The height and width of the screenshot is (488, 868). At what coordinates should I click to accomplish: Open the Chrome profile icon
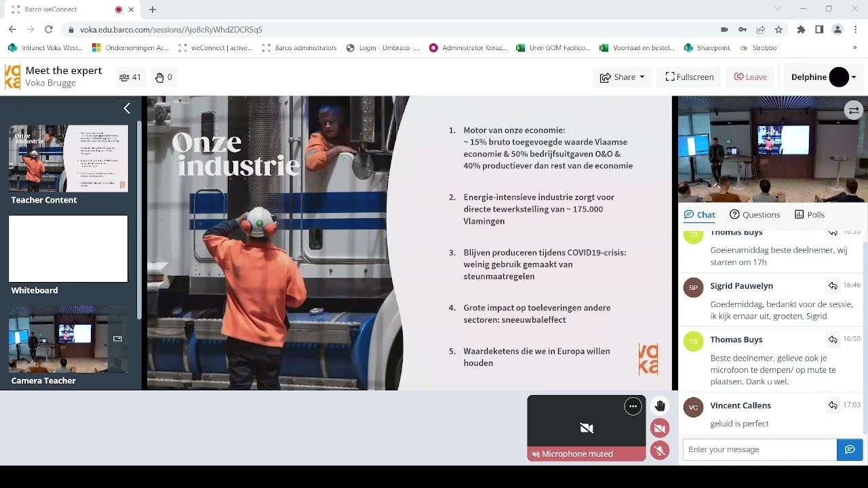point(837,30)
